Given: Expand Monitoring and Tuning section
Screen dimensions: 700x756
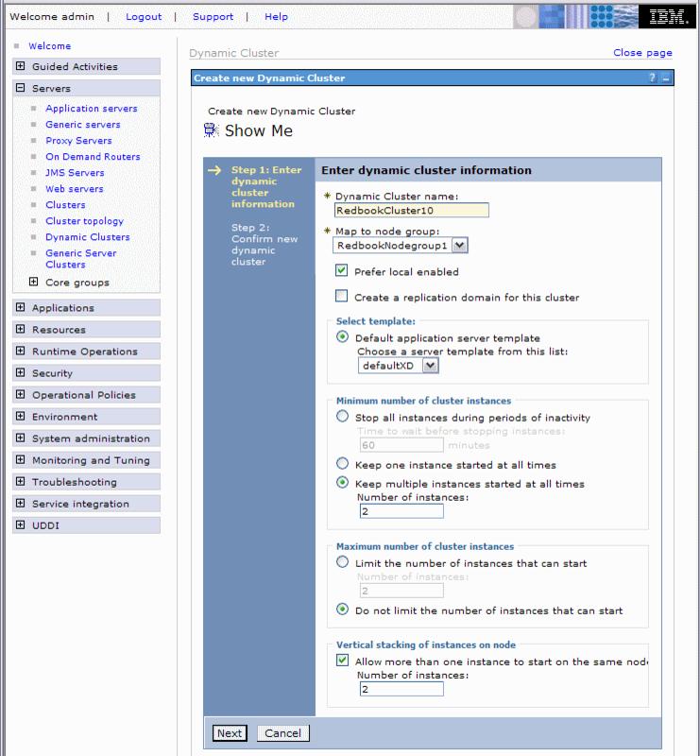Looking at the screenshot, I should click(20, 459).
